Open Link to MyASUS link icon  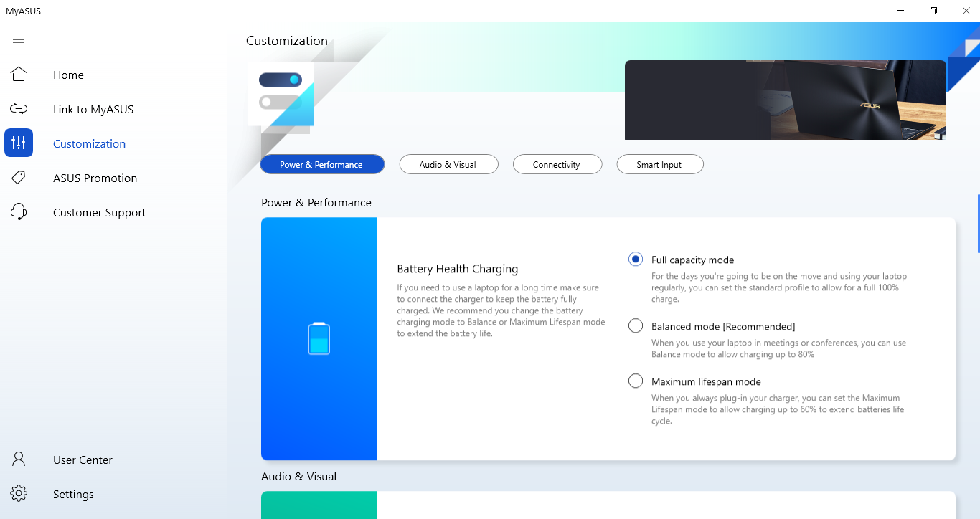click(19, 109)
